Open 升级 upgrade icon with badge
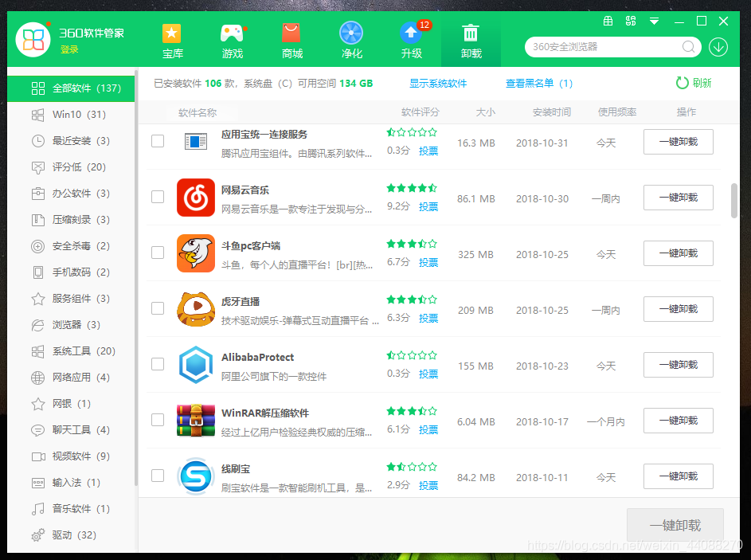This screenshot has height=560, width=751. pos(411,33)
